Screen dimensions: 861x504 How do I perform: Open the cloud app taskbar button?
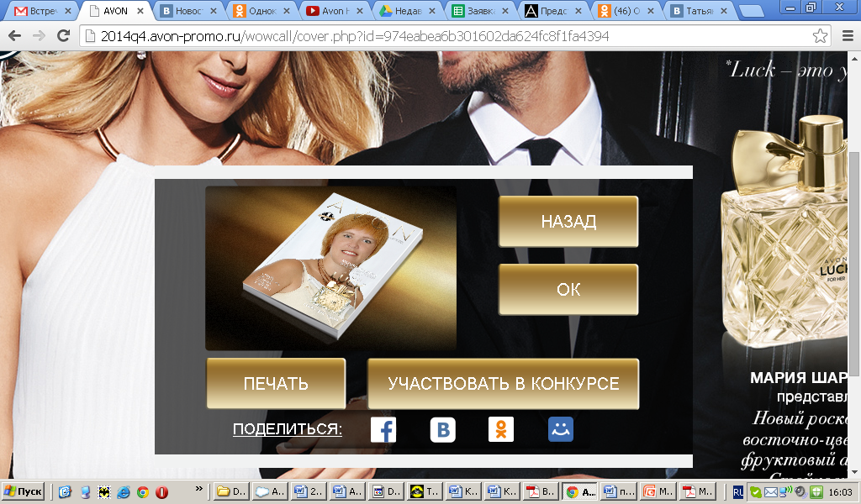[x=270, y=491]
